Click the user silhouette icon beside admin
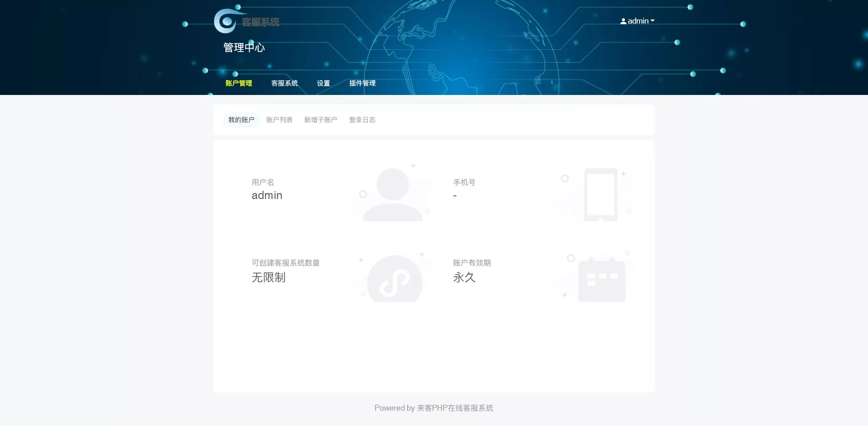The height and width of the screenshot is (426, 868). [623, 21]
